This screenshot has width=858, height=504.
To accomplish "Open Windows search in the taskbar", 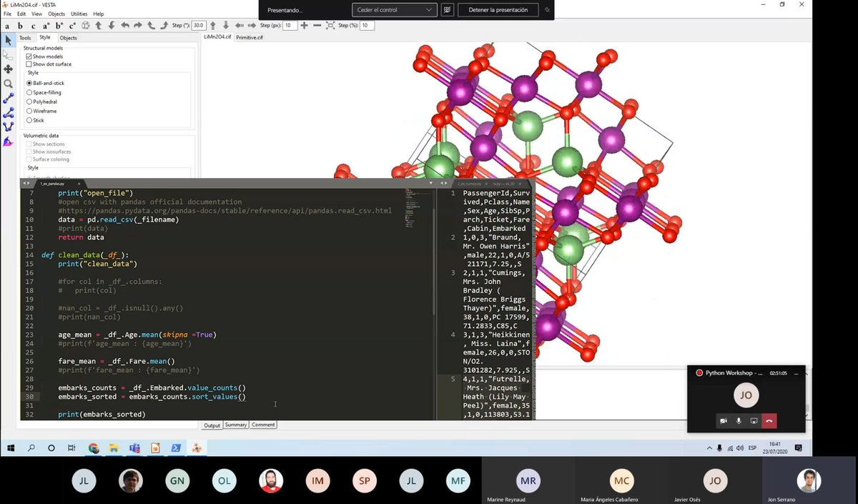I will (31, 448).
